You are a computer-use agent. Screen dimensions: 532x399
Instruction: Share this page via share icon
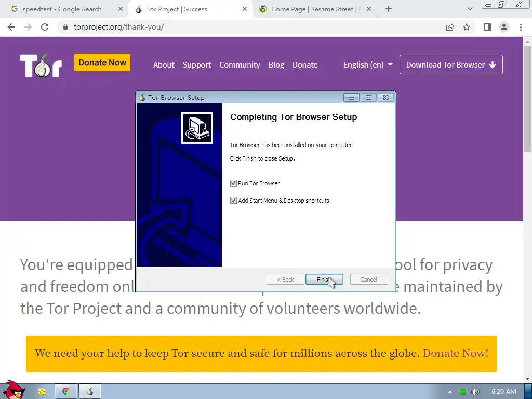pyautogui.click(x=450, y=27)
